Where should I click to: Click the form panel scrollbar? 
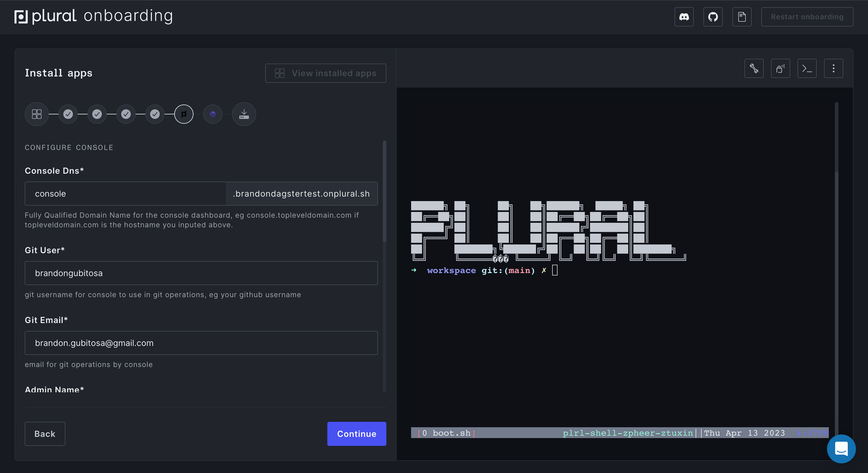point(385,191)
